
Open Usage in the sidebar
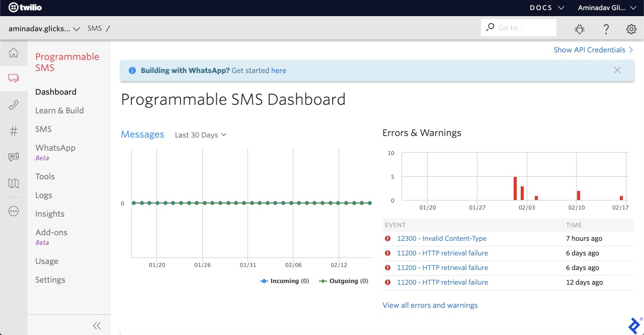47,261
